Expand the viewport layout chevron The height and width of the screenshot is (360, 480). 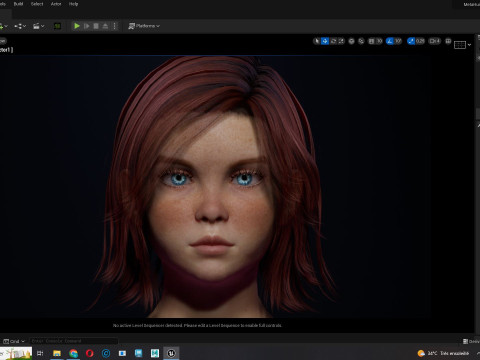click(x=469, y=45)
